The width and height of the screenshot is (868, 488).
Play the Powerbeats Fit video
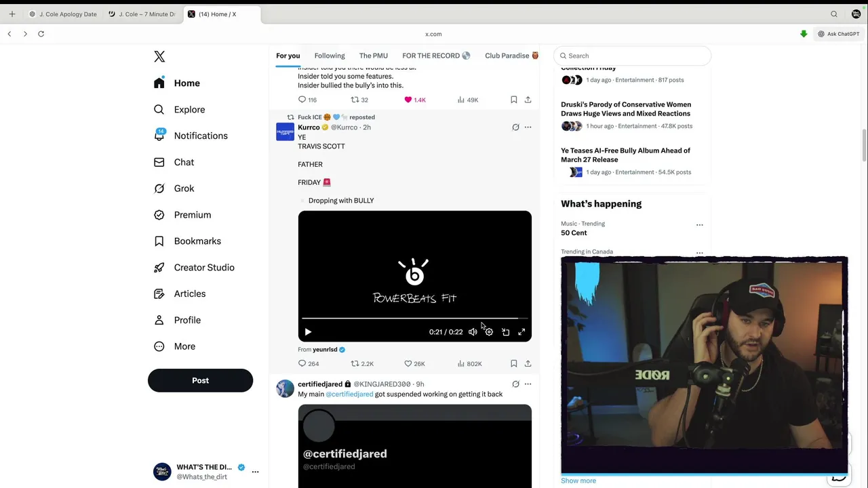(x=308, y=332)
